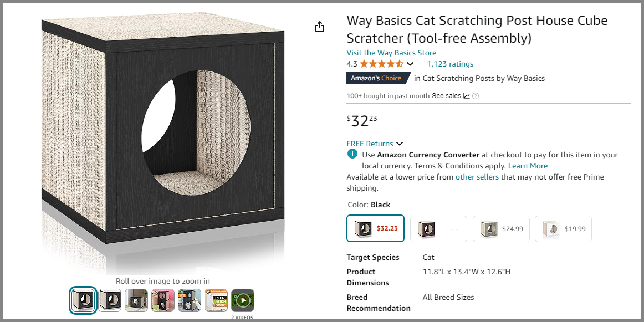644x322 pixels.
Task: Open the 1,123 ratings link
Action: coord(450,64)
